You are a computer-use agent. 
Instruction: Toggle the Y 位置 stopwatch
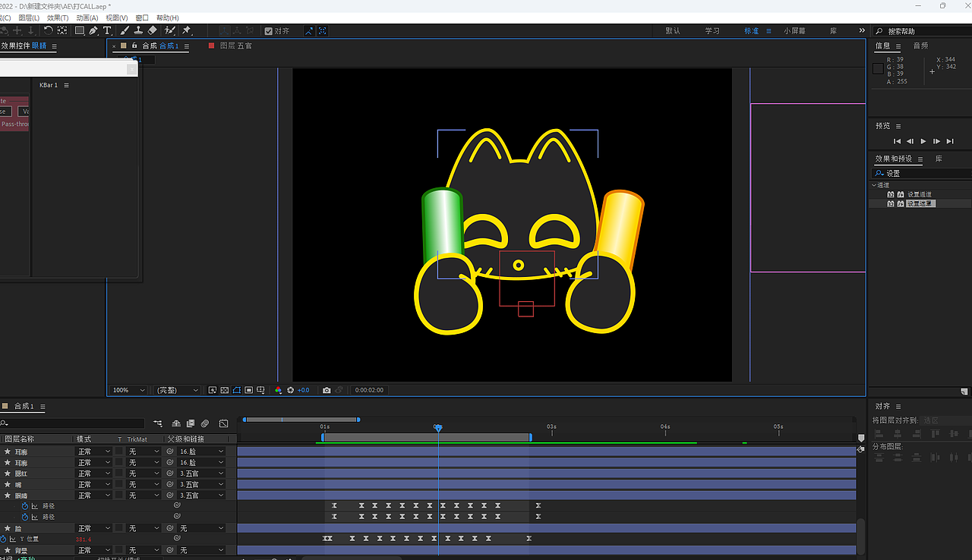pos(3,539)
